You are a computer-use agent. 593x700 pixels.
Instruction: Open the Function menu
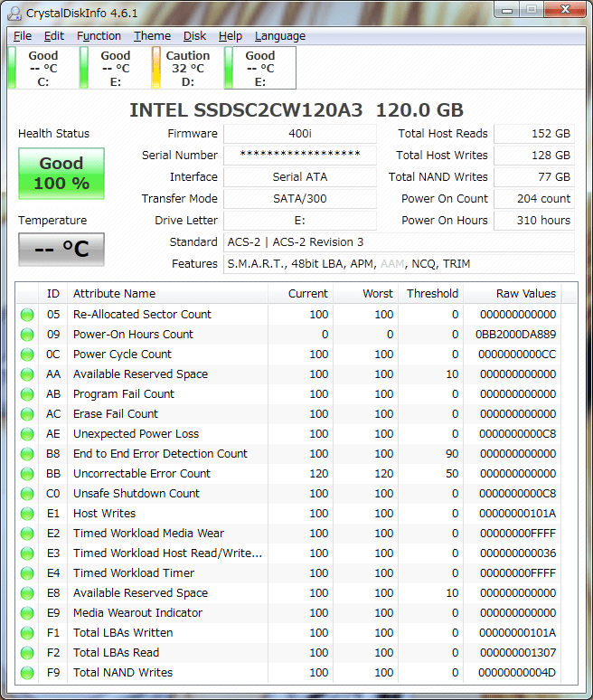point(99,35)
